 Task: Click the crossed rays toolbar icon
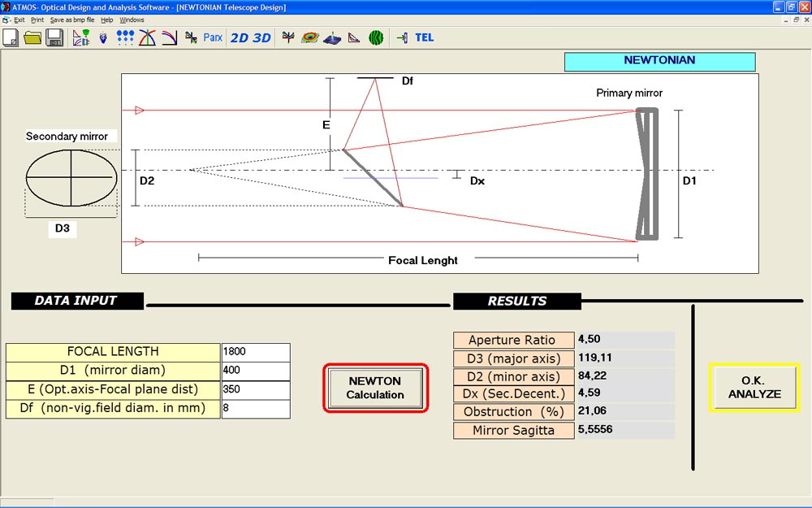191,38
